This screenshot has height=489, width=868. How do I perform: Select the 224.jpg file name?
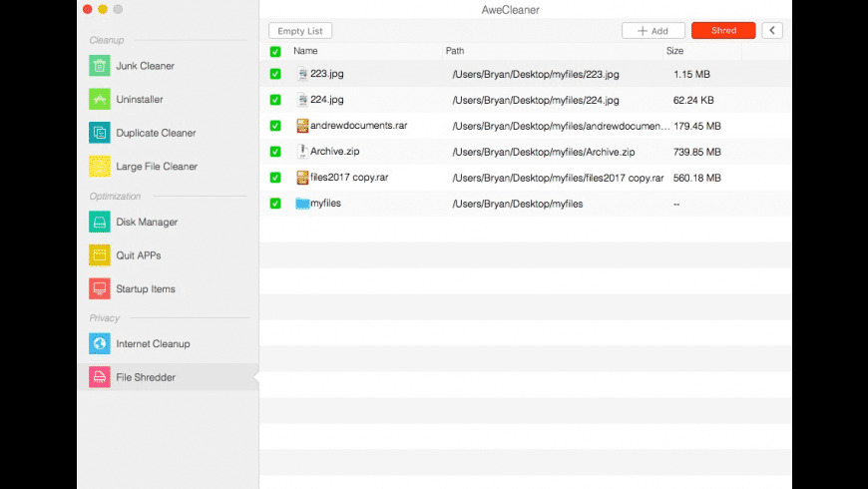[327, 100]
